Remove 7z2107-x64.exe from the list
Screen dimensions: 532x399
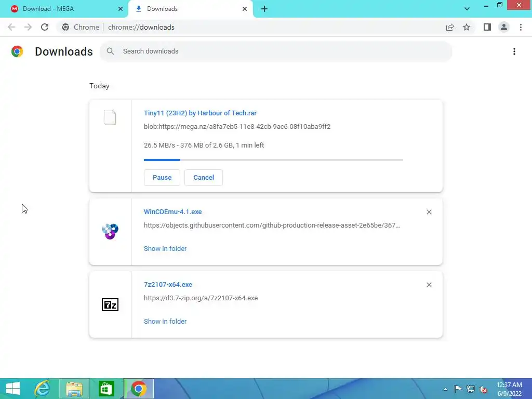pos(429,285)
